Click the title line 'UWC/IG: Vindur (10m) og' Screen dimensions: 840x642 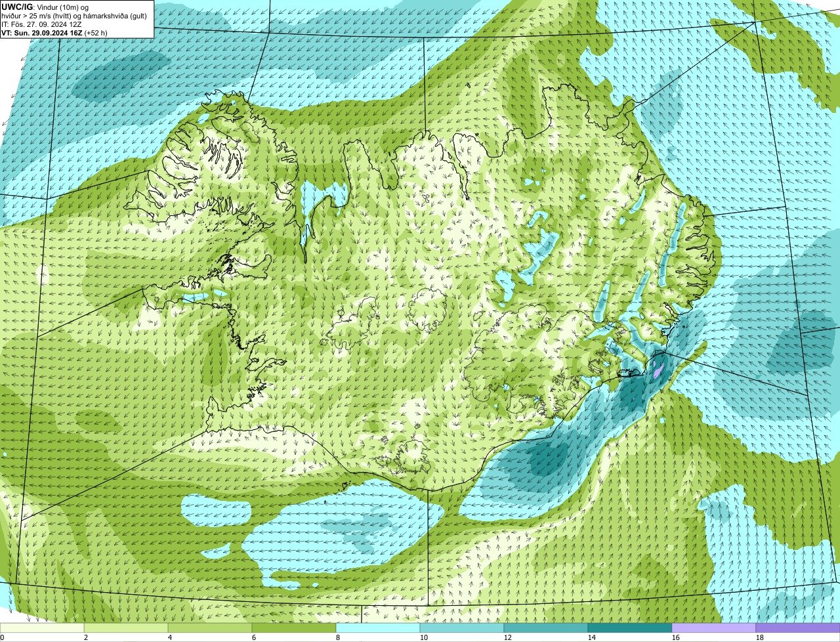(45, 7)
